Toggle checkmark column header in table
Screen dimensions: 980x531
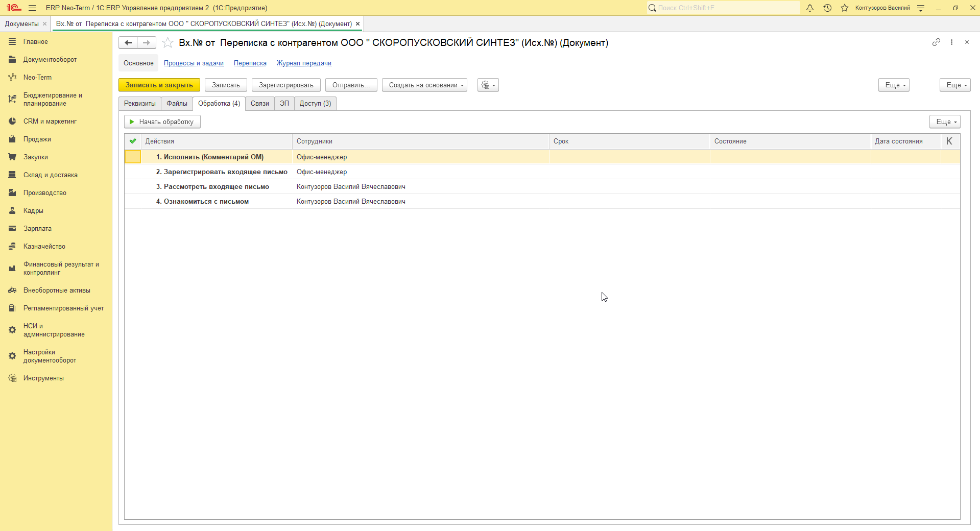coord(133,141)
